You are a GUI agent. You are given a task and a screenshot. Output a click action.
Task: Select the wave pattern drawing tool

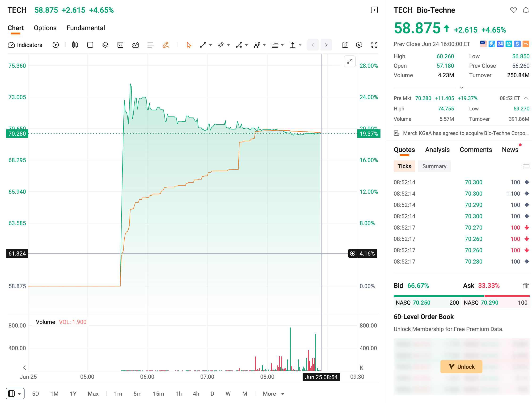(x=257, y=45)
